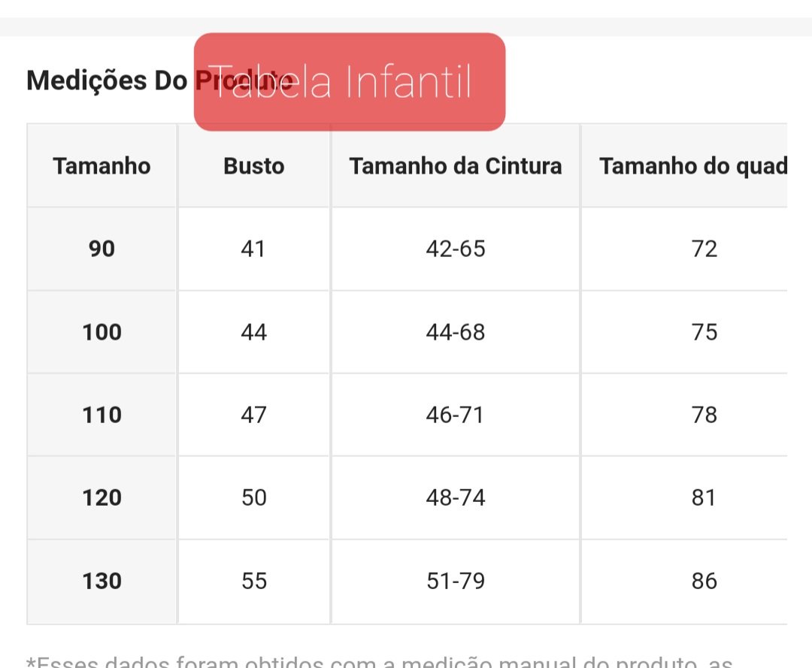Click waist range 44-68

[x=456, y=332]
